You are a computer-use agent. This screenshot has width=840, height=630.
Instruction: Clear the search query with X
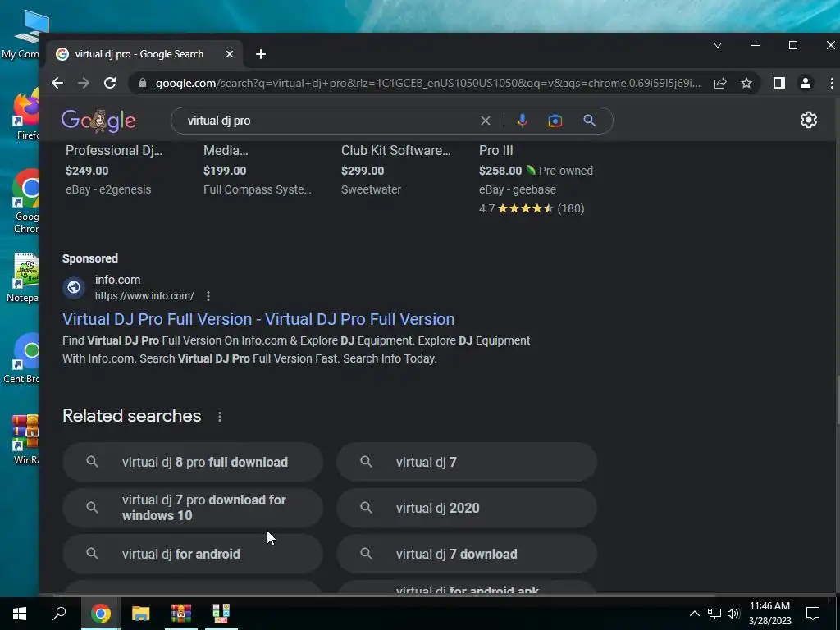(486, 121)
